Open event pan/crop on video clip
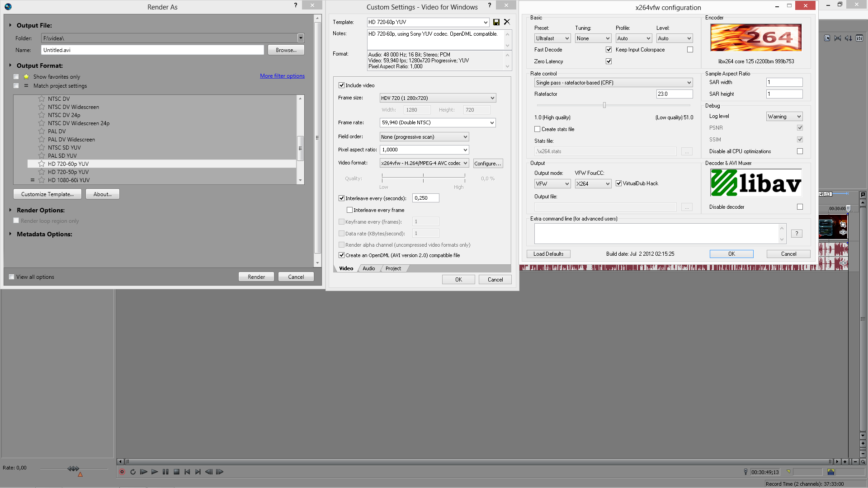Screen dimensions: 868x488 tap(843, 225)
